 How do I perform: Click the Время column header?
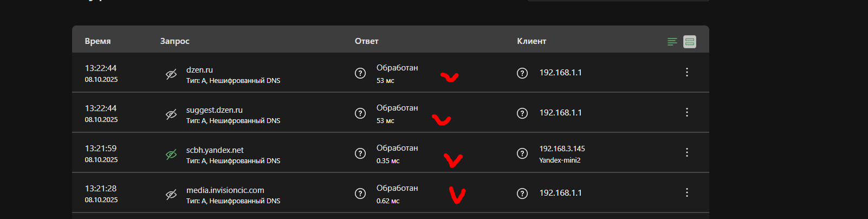point(98,41)
